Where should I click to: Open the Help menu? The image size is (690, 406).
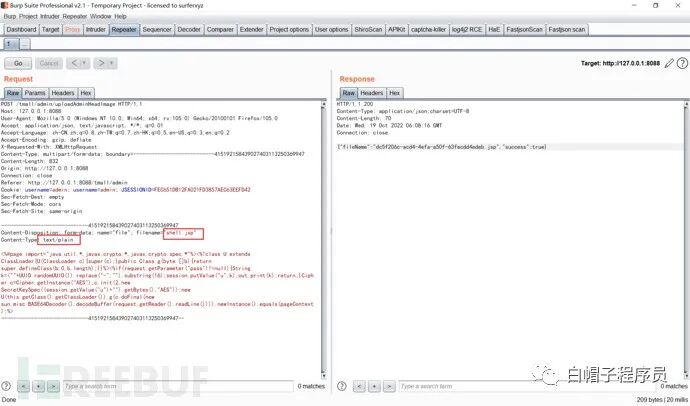point(121,16)
